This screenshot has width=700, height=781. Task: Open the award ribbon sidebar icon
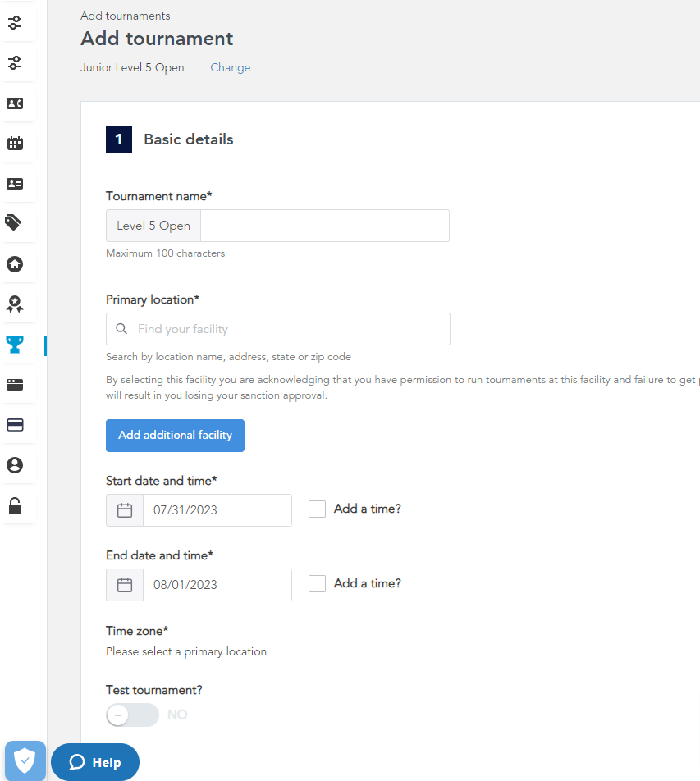(15, 304)
